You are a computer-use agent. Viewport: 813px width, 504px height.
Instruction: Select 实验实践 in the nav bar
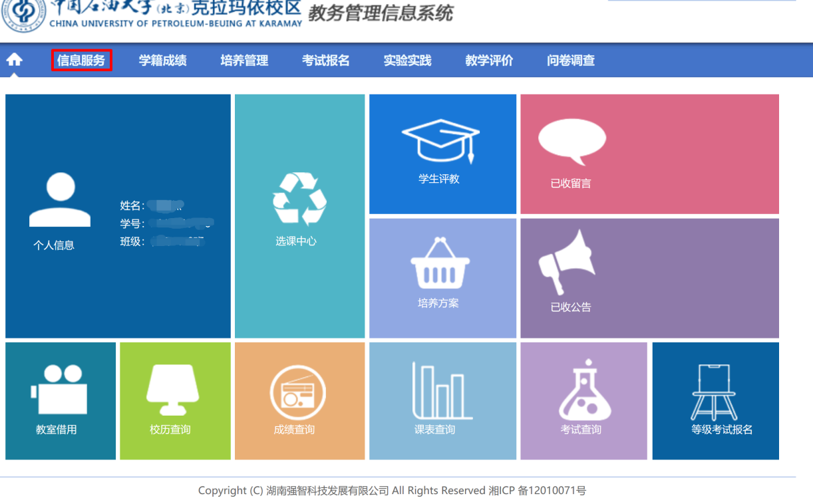[x=407, y=61]
